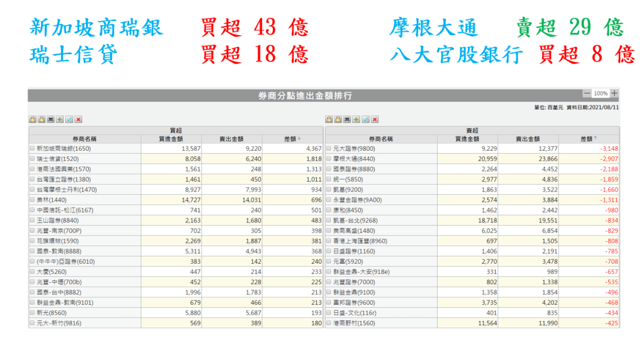Zoom out with the minus button

pyautogui.click(x=587, y=93)
